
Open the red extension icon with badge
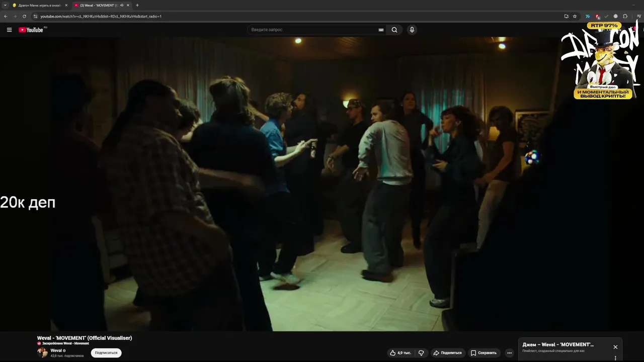click(x=597, y=16)
